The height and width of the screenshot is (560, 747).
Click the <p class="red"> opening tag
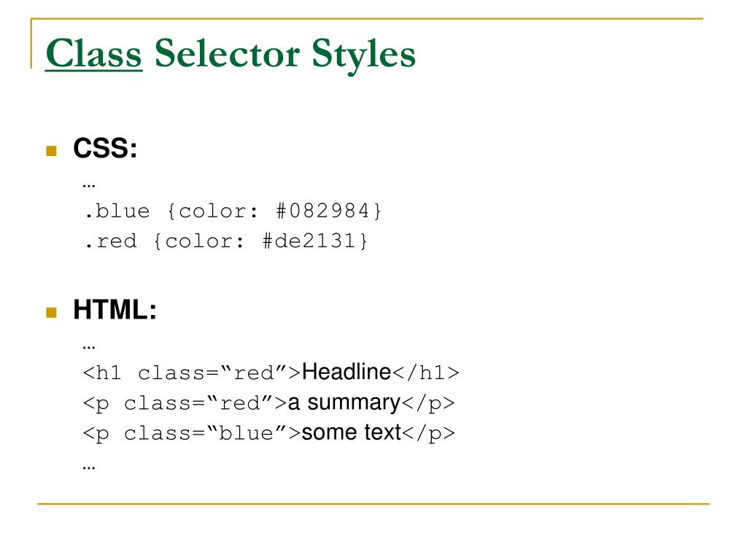click(185, 403)
